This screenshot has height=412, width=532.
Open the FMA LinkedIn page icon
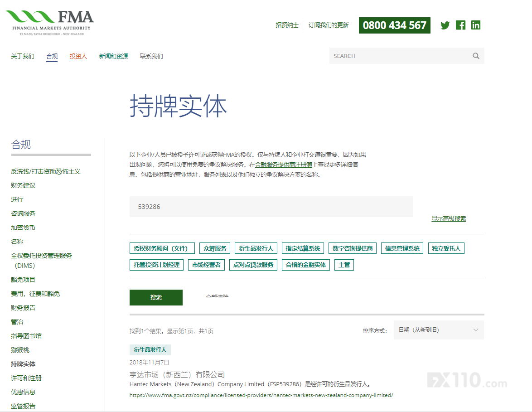pyautogui.click(x=476, y=25)
